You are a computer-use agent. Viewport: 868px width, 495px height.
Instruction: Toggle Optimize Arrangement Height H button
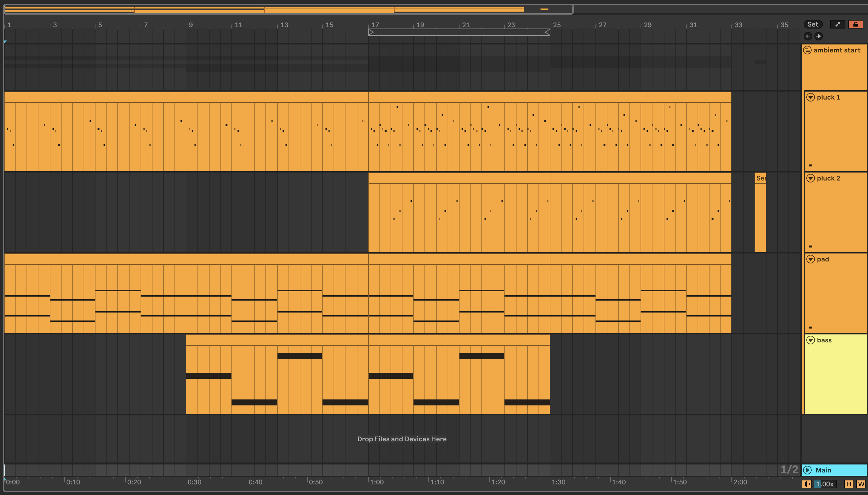849,484
